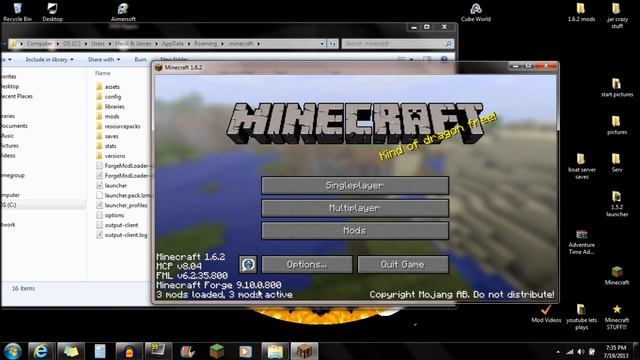Image resolution: width=640 pixels, height=360 pixels.
Task: Click the Multiplayer button in Minecraft
Action: tap(355, 208)
